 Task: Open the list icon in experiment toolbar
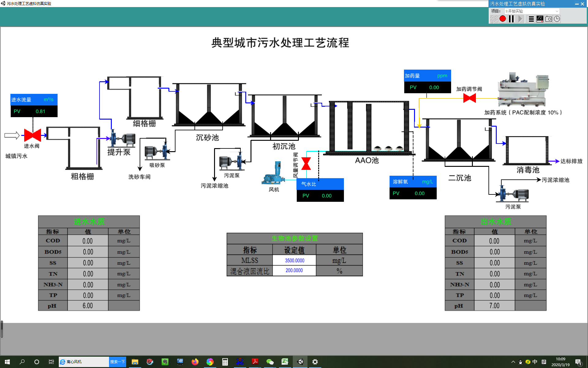[531, 19]
